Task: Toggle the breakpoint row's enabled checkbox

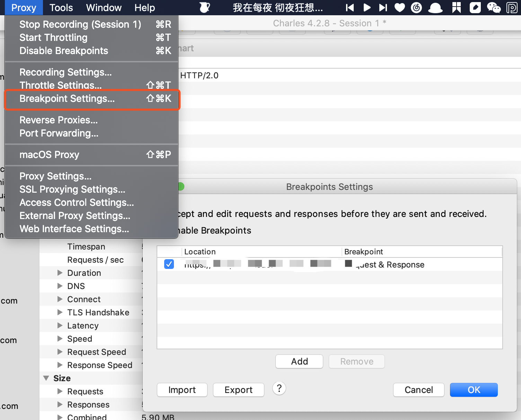Action: (x=169, y=264)
